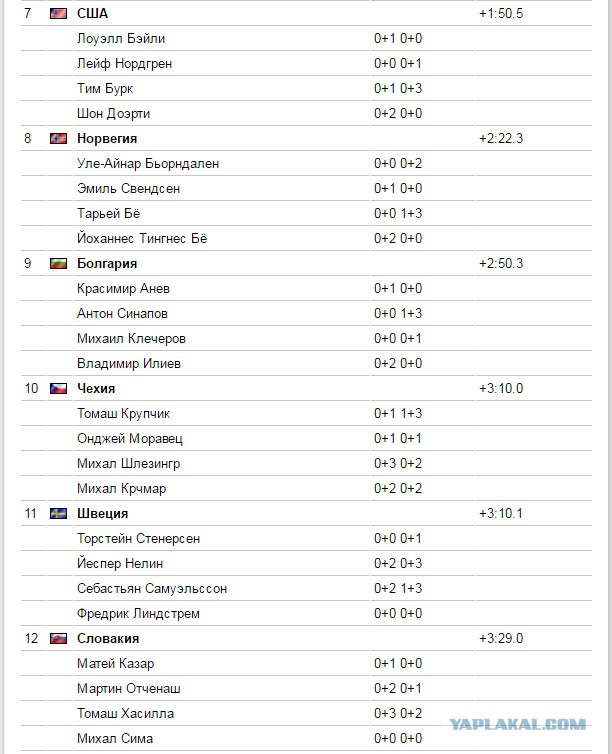Screen dimensions: 612x754
Task: Click athlete Лоуэлл Бэйли row
Action: pyautogui.click(x=306, y=38)
